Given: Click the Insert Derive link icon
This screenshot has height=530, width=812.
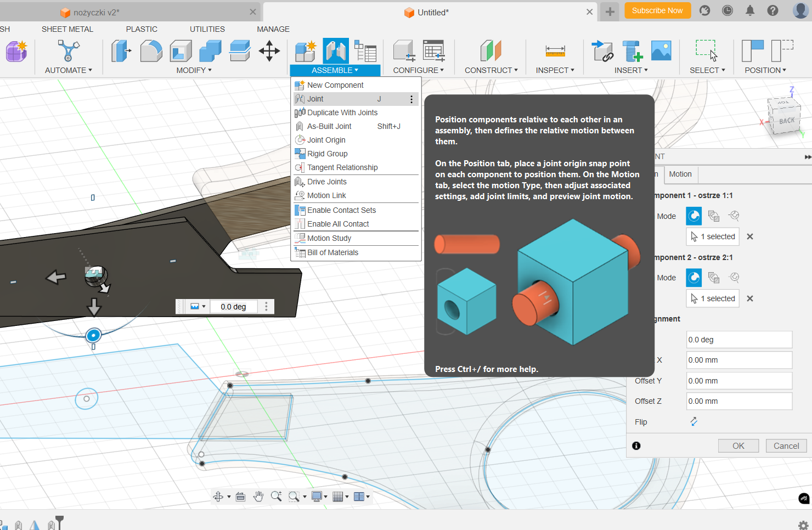Looking at the screenshot, I should [x=602, y=51].
